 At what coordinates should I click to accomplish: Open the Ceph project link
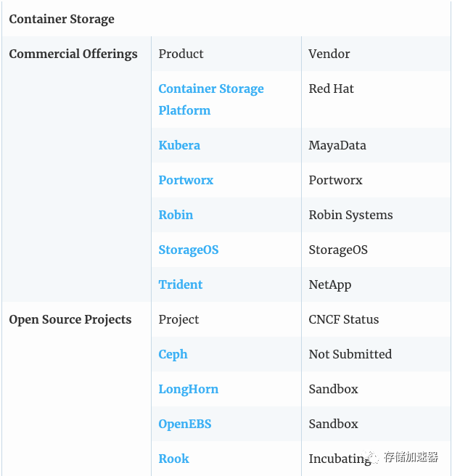173,355
